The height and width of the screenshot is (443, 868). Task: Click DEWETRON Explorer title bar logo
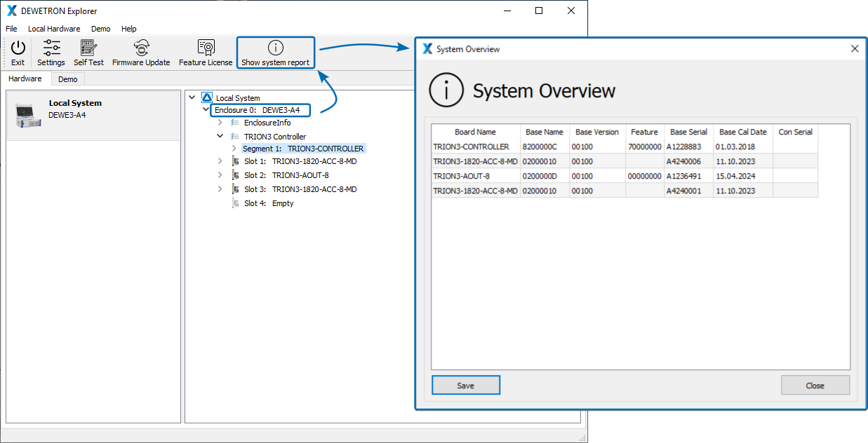(11, 11)
